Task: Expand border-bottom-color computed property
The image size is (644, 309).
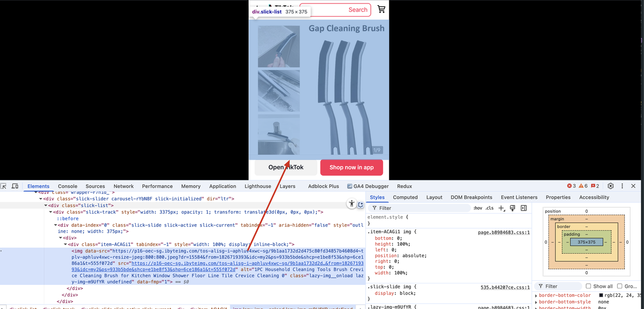Action: tap(536, 295)
